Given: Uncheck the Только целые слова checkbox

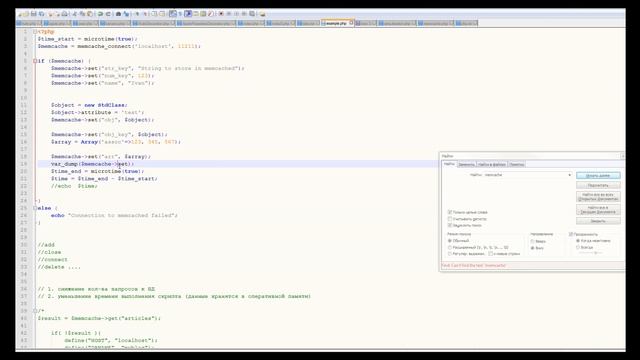Looking at the screenshot, I should pyautogui.click(x=450, y=212).
